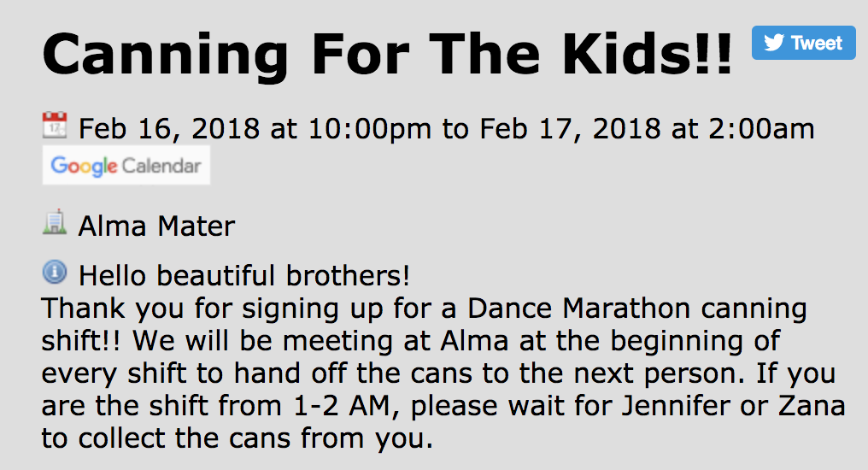Screen dimensions: 868x470
Task: Click the Feb 17, 2018 end date text
Action: (570, 129)
